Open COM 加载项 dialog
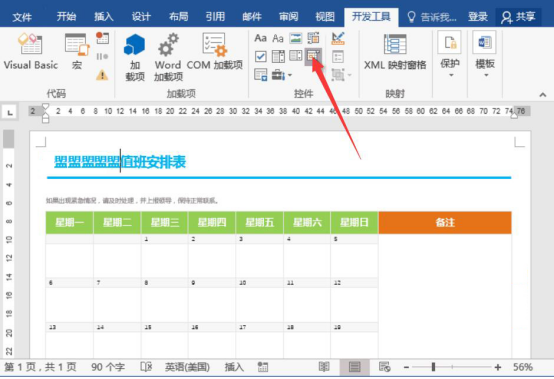554x379 pixels. (214, 52)
